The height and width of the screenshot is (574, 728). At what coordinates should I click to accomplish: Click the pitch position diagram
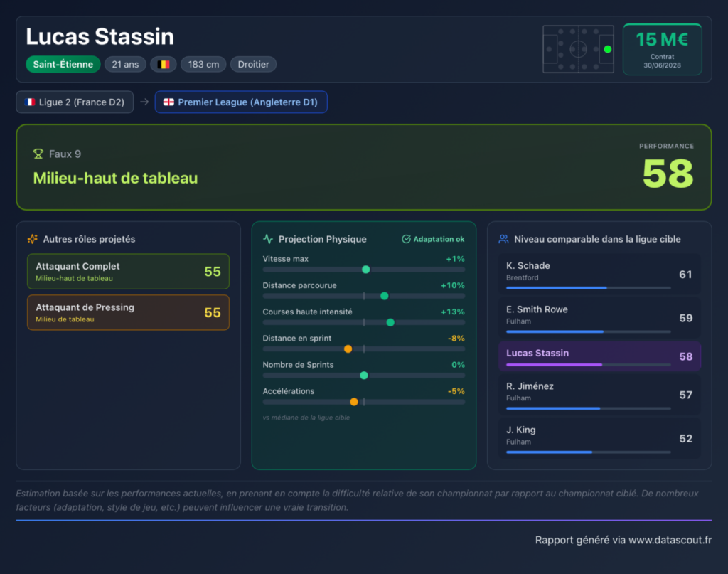pyautogui.click(x=578, y=49)
